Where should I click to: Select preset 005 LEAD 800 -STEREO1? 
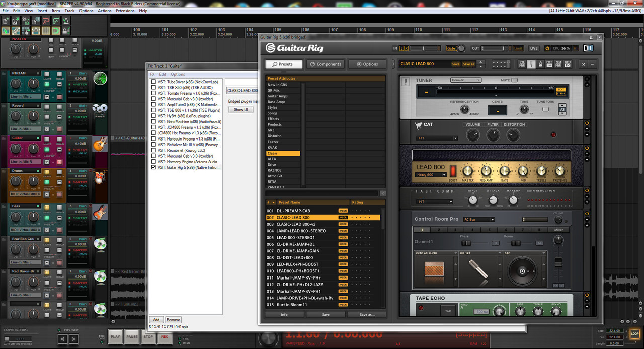coord(323,237)
